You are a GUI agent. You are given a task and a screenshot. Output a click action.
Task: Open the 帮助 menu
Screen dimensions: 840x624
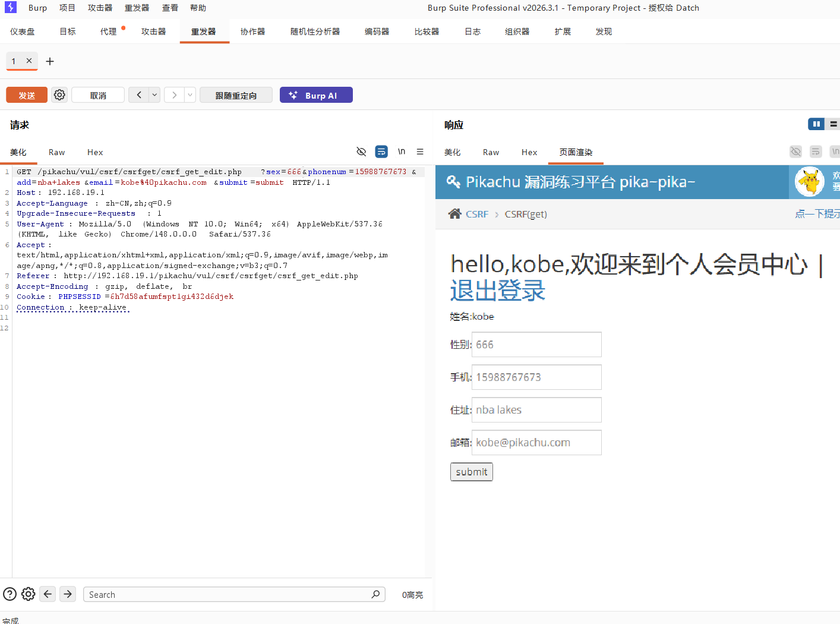[x=198, y=8]
